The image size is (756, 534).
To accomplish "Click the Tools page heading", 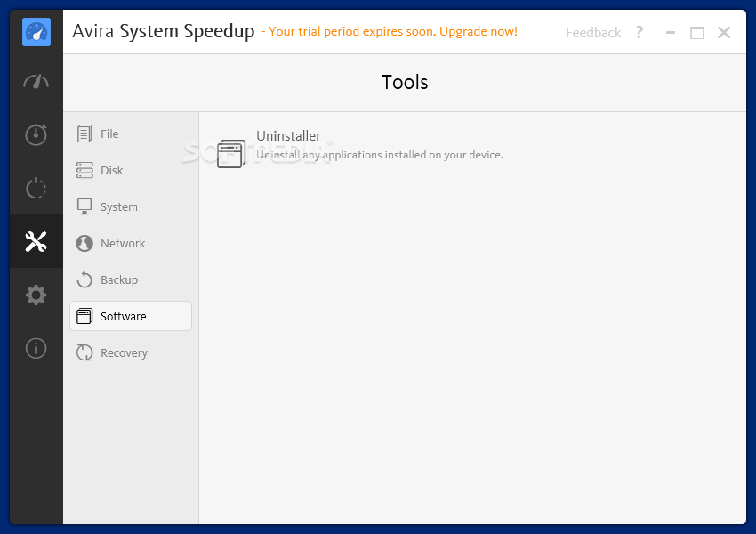I will (405, 82).
